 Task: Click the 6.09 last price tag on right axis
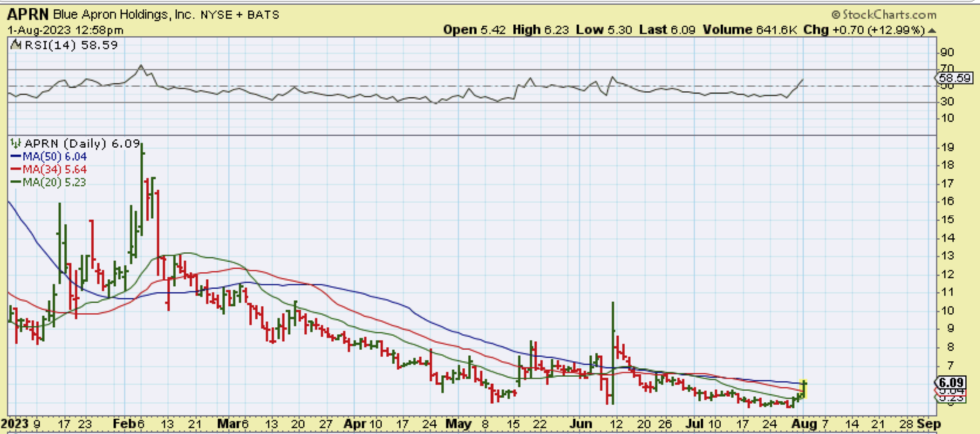pos(951,382)
